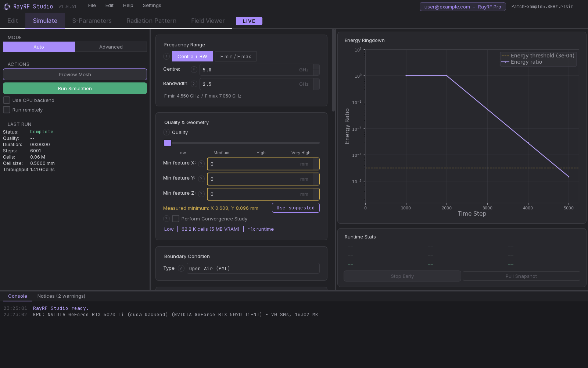588x368 pixels.
Task: Select Centre + BW frequency mode
Action: (192, 56)
